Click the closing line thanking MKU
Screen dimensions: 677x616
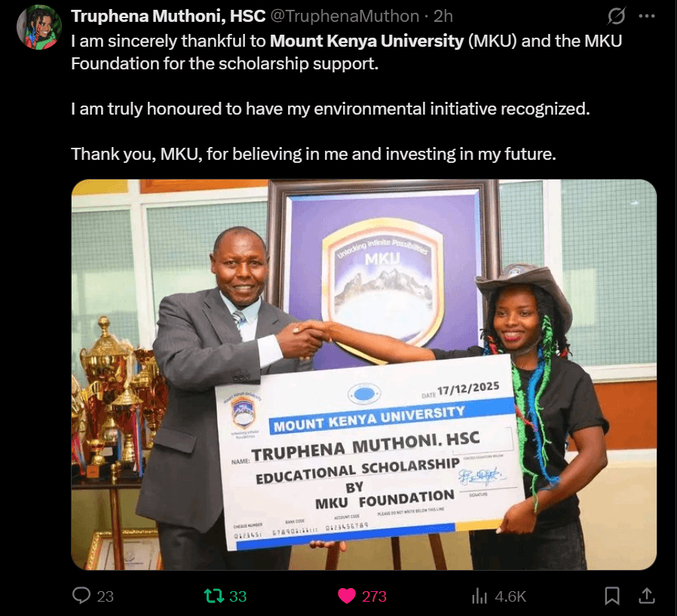(x=314, y=154)
